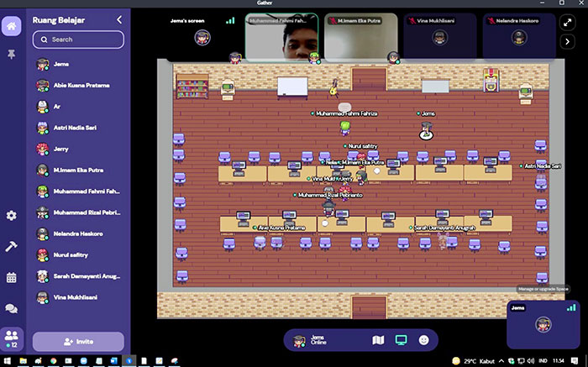Click the arcade machine object
588x367 pixels.
pyautogui.click(x=491, y=80)
